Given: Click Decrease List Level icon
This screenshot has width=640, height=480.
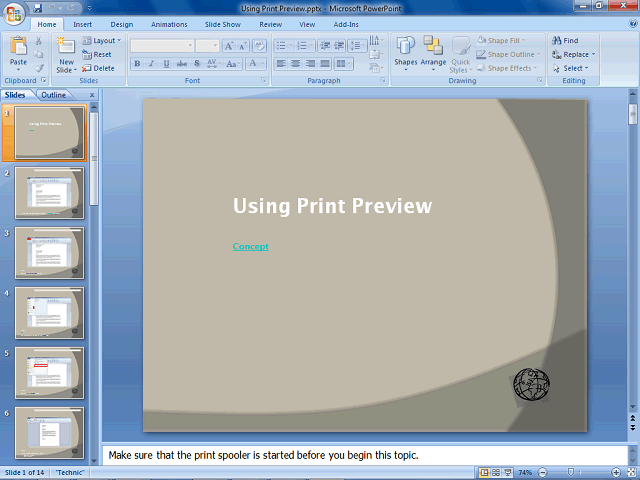Looking at the screenshot, I should [325, 46].
